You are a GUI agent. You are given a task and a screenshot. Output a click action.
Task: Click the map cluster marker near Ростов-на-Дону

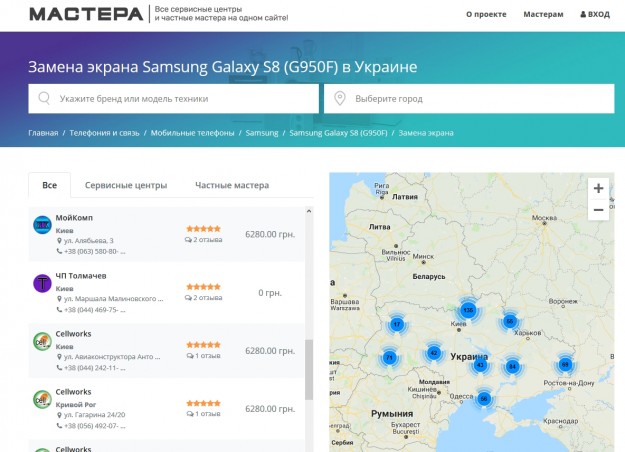[565, 364]
